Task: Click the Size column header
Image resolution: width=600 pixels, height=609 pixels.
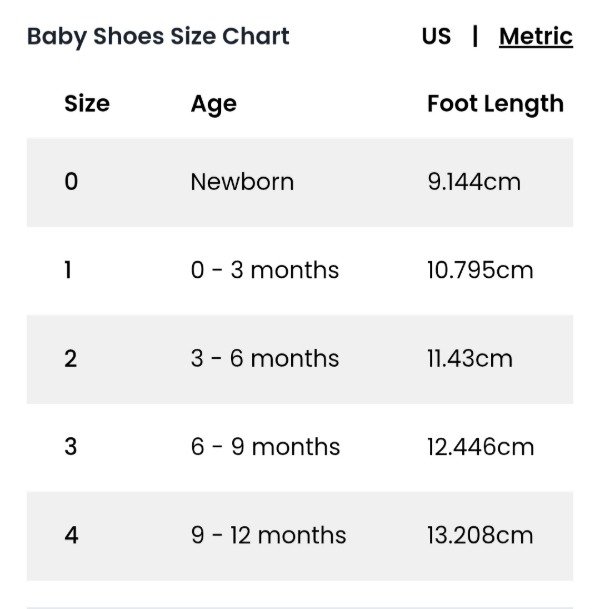Action: click(x=87, y=104)
